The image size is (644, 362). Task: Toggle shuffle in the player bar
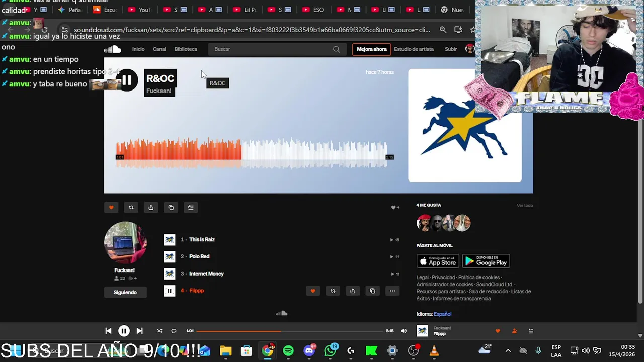coord(159,331)
